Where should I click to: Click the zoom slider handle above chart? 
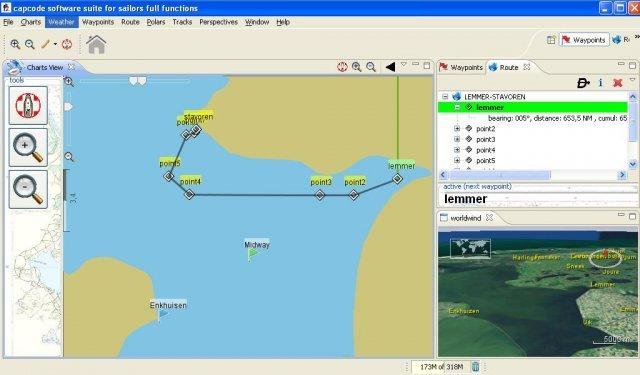[x=138, y=81]
